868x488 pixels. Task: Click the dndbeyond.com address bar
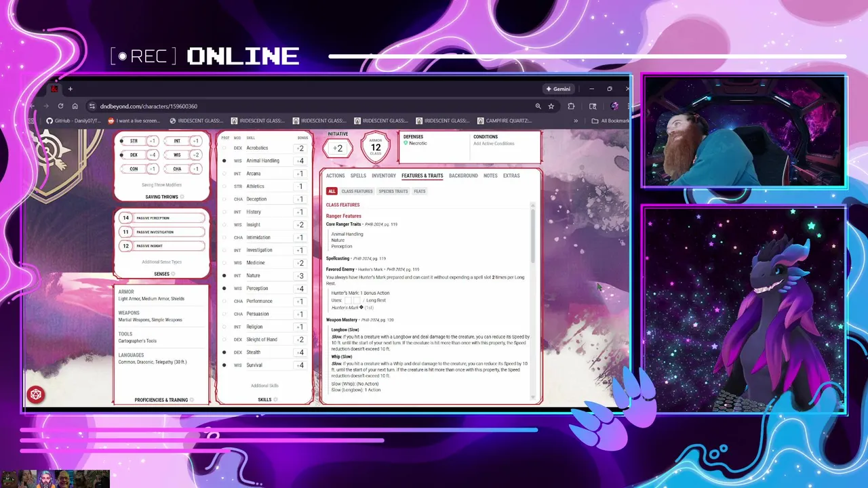point(312,106)
